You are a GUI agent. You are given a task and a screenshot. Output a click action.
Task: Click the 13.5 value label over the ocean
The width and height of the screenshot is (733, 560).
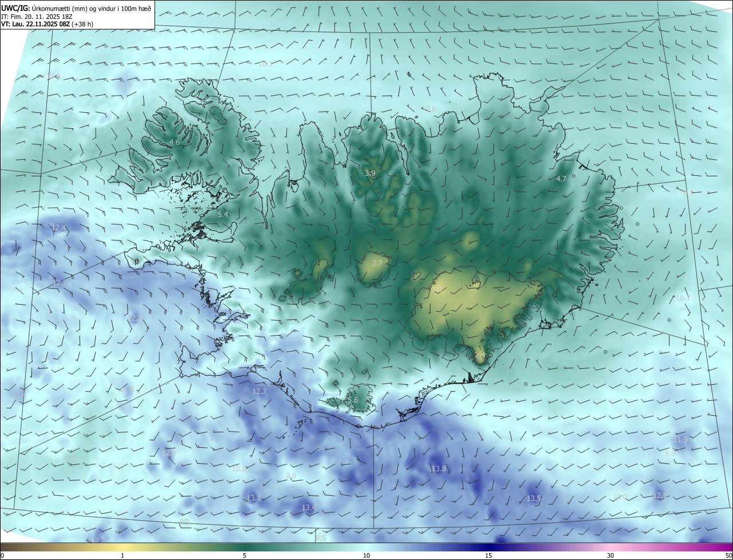click(534, 499)
